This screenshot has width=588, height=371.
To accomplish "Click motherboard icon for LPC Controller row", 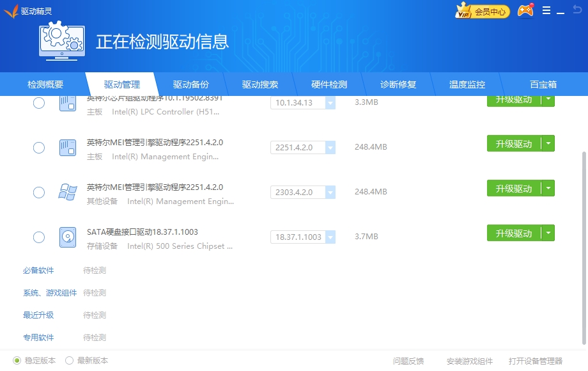I will click(68, 104).
